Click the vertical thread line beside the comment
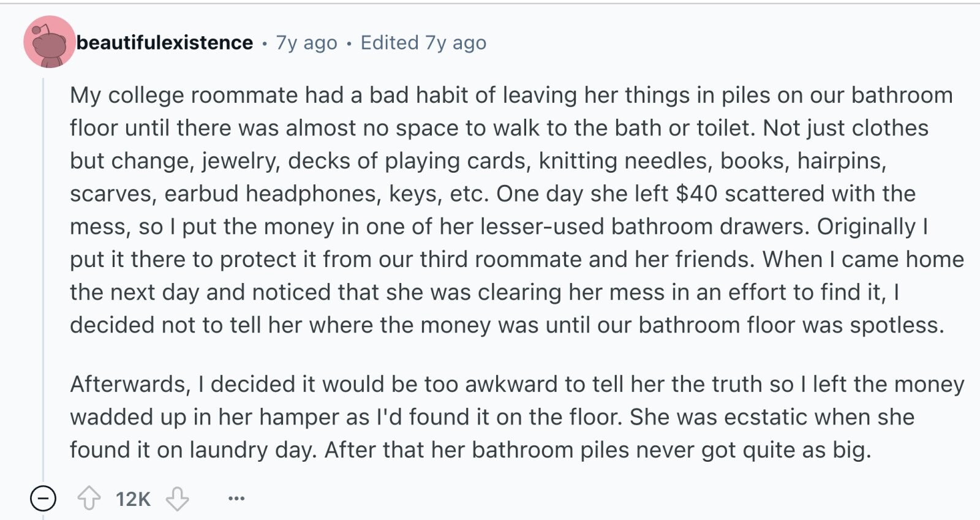Viewport: 980px width, 520px height. (x=43, y=276)
